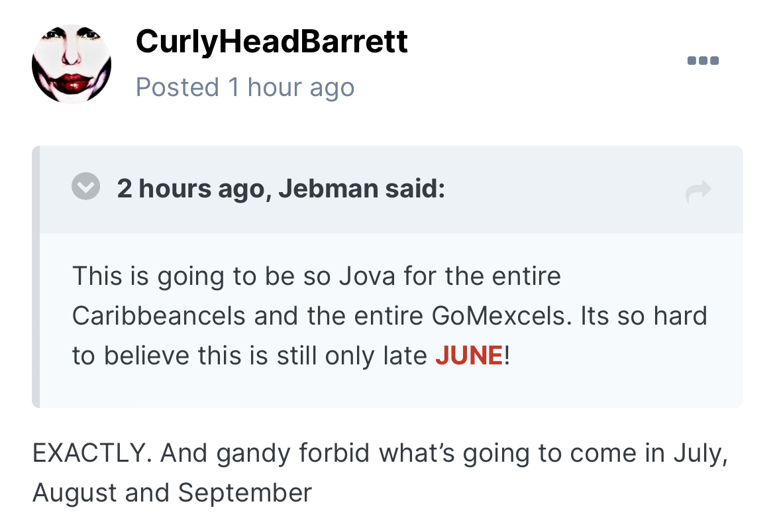775x532 pixels.
Task: Visit CurlyHeadBarrett's profile via username
Action: (272, 41)
